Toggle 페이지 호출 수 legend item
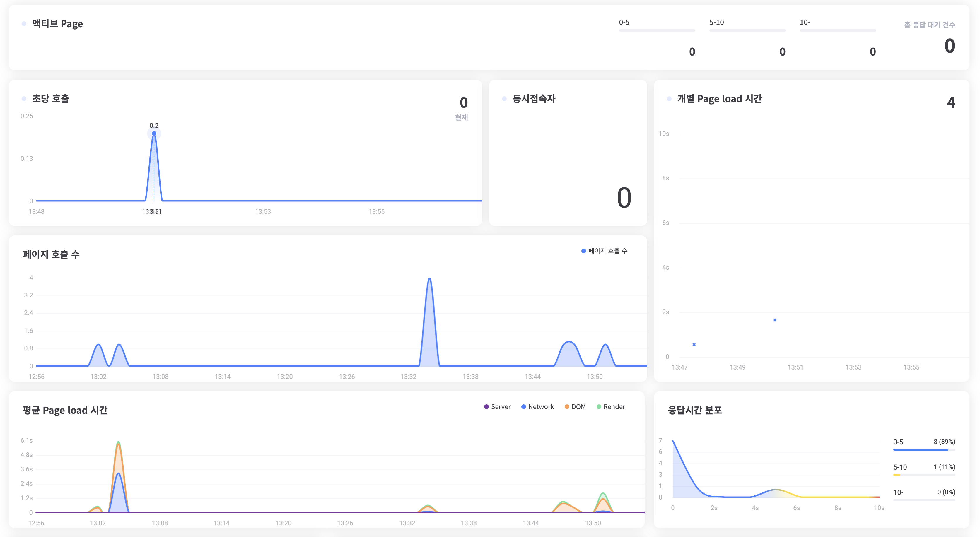The width and height of the screenshot is (980, 537). [x=604, y=251]
